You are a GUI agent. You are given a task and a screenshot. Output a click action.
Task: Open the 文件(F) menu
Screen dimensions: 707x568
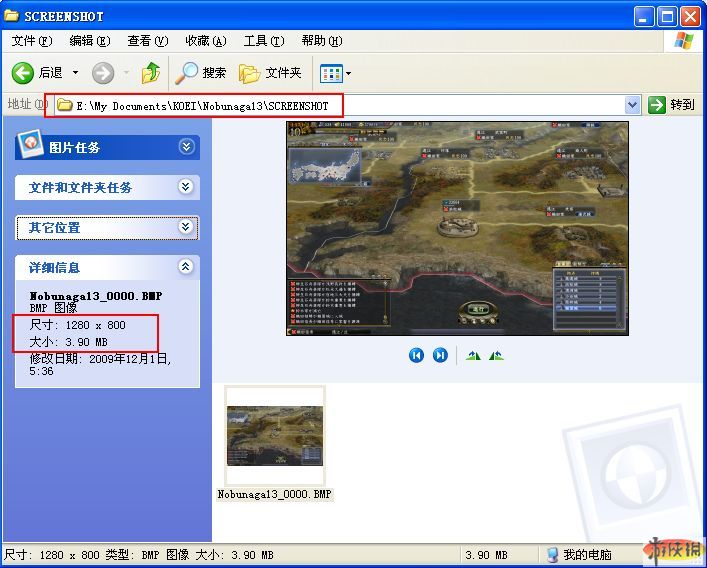click(x=31, y=41)
